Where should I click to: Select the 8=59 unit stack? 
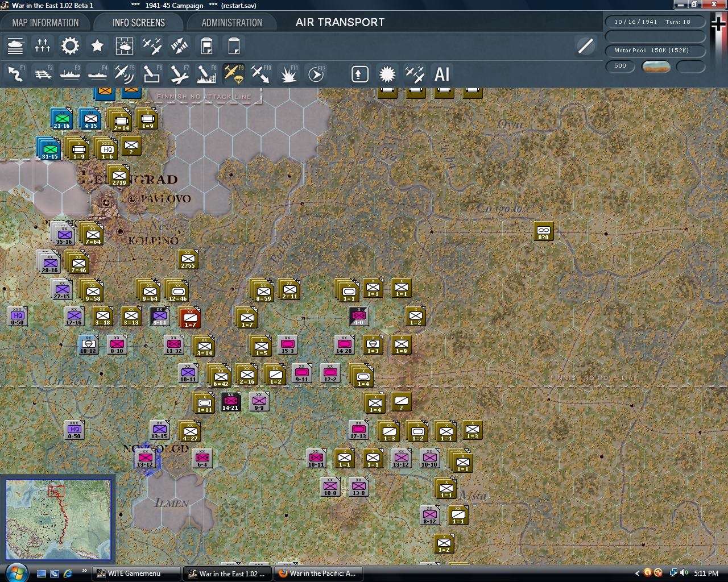(x=262, y=290)
